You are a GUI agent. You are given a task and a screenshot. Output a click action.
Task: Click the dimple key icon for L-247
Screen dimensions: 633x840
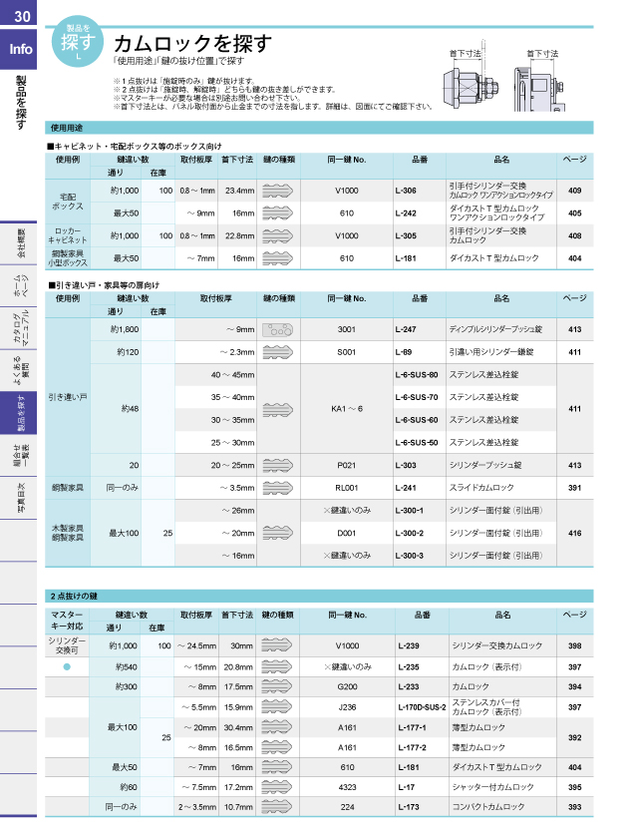(279, 329)
